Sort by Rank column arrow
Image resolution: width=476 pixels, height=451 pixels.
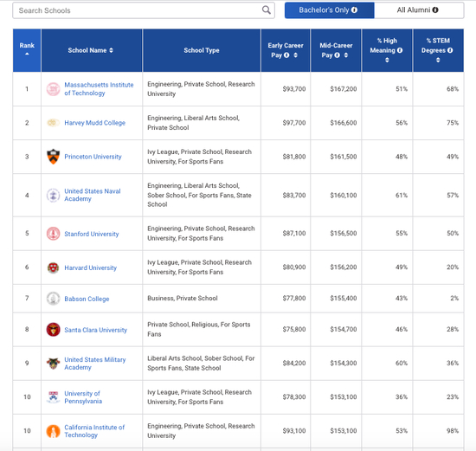[x=27, y=54]
